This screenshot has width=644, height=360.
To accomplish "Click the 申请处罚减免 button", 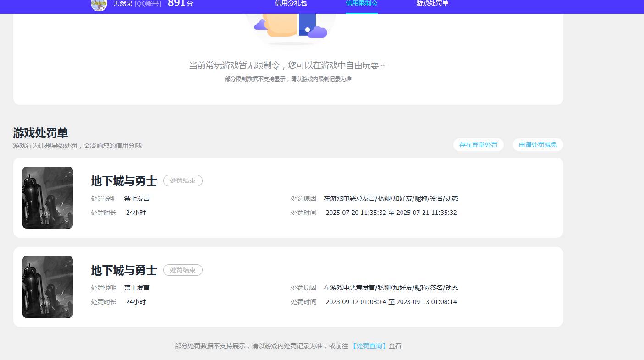I will (538, 145).
